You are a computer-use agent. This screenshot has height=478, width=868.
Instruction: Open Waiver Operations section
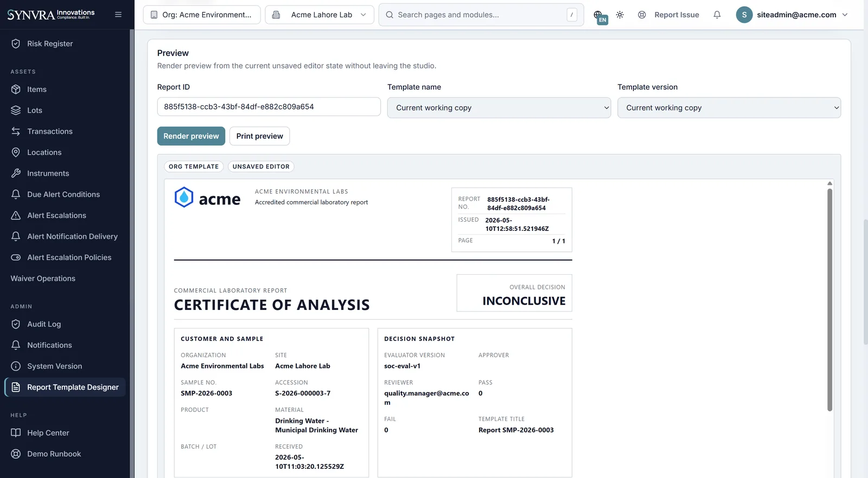point(43,279)
